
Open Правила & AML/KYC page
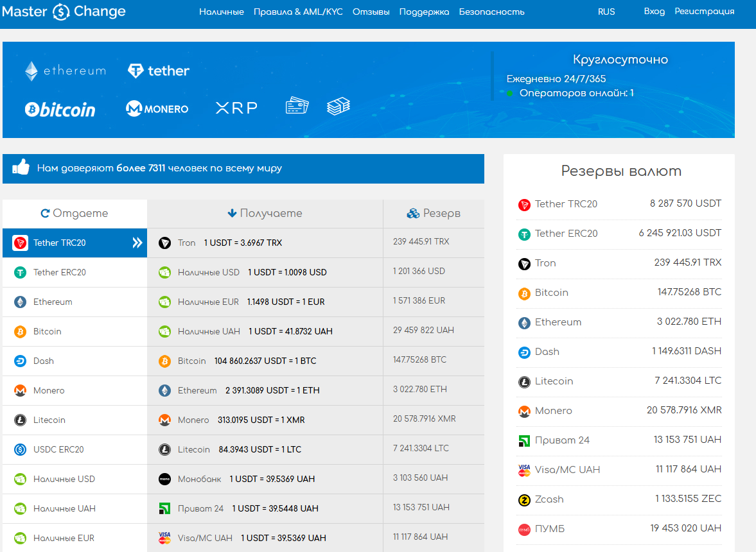(298, 12)
